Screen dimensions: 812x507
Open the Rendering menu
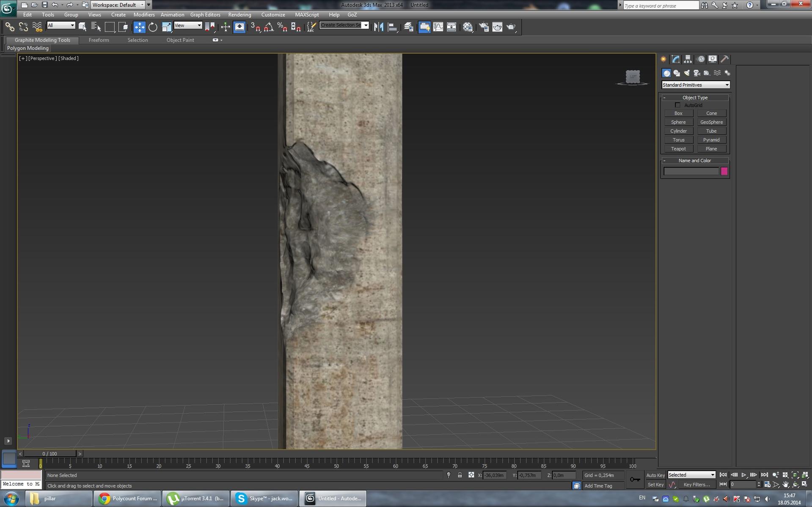tap(239, 14)
